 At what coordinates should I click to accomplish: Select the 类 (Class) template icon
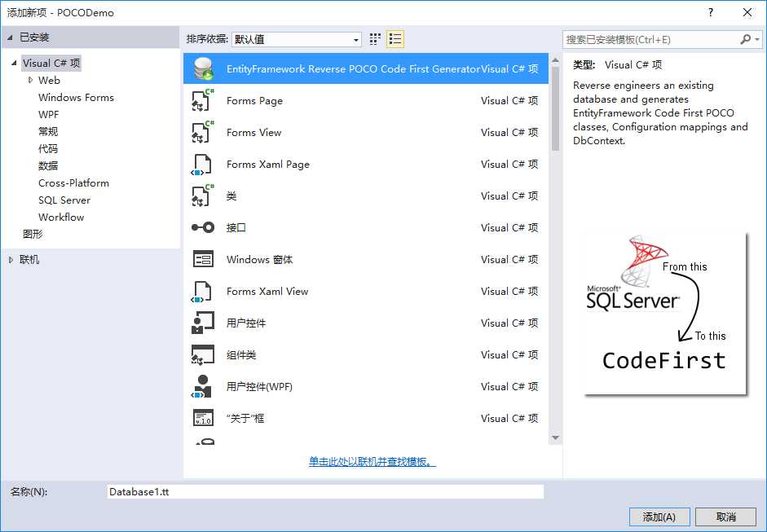coord(203,196)
